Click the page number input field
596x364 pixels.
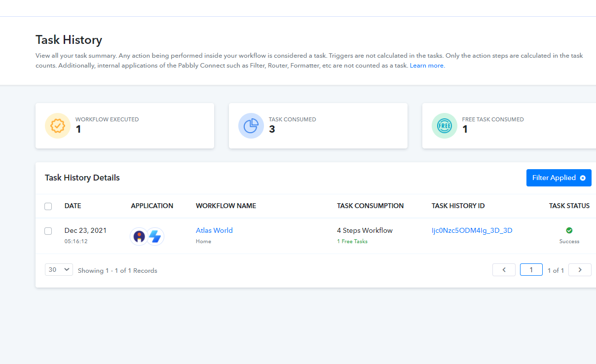pyautogui.click(x=531, y=270)
